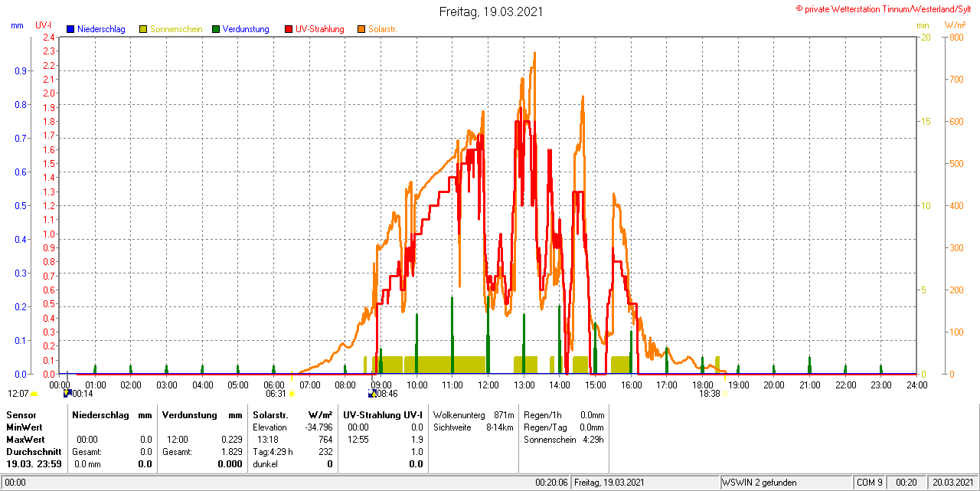This screenshot has height=491, width=980.
Task: Click the 18:00 label on the time axis
Action: coord(703,385)
